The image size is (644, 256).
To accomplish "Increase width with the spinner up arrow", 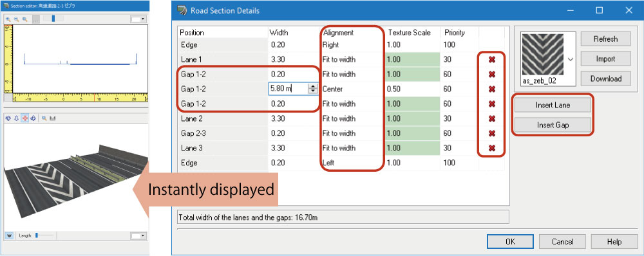I will (x=313, y=86).
